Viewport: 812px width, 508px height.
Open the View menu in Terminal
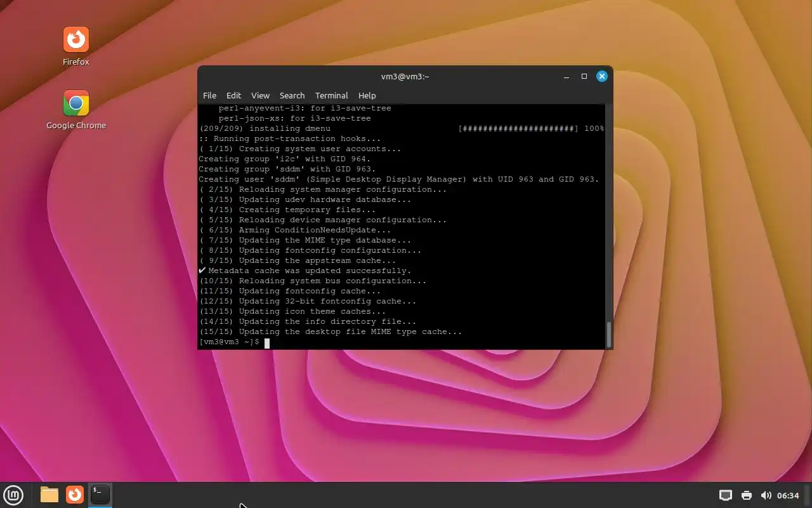pyautogui.click(x=260, y=95)
